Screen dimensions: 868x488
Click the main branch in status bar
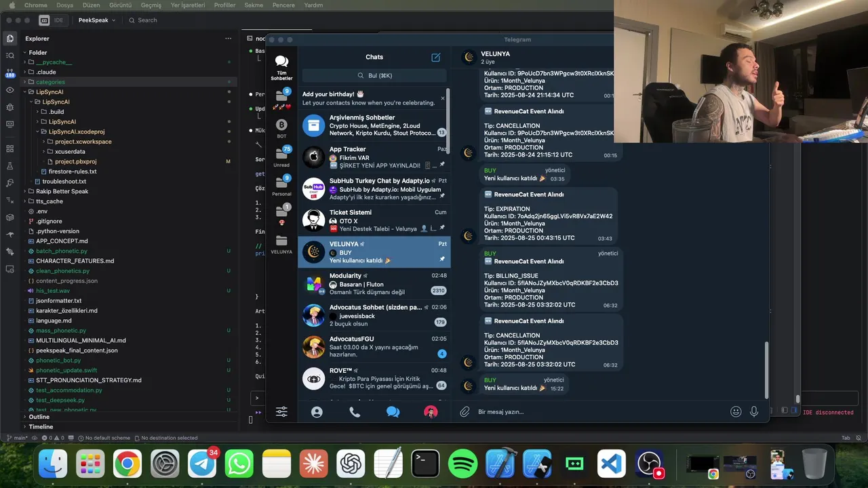pyautogui.click(x=17, y=438)
